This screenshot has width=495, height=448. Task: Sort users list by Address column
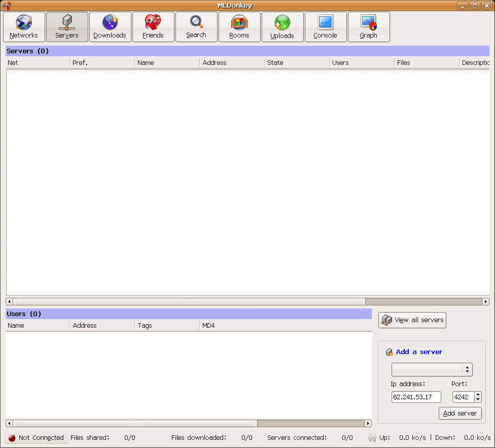point(102,326)
